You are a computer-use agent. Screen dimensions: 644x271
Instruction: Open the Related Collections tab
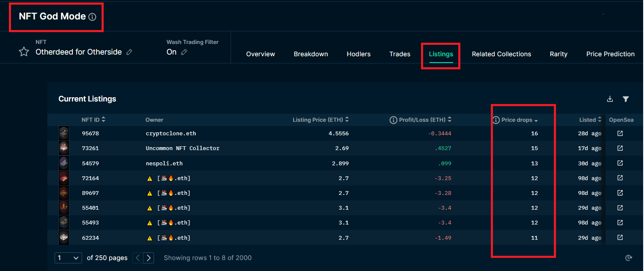501,54
